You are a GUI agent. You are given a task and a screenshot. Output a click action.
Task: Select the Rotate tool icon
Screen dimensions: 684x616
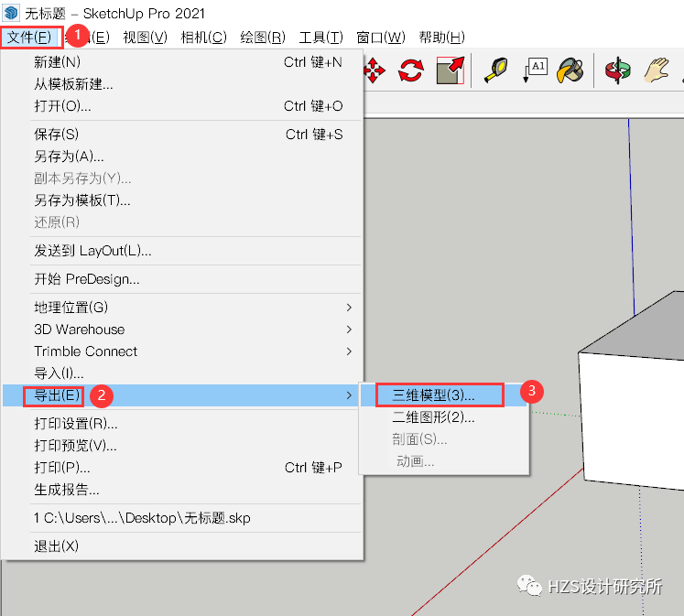(410, 70)
